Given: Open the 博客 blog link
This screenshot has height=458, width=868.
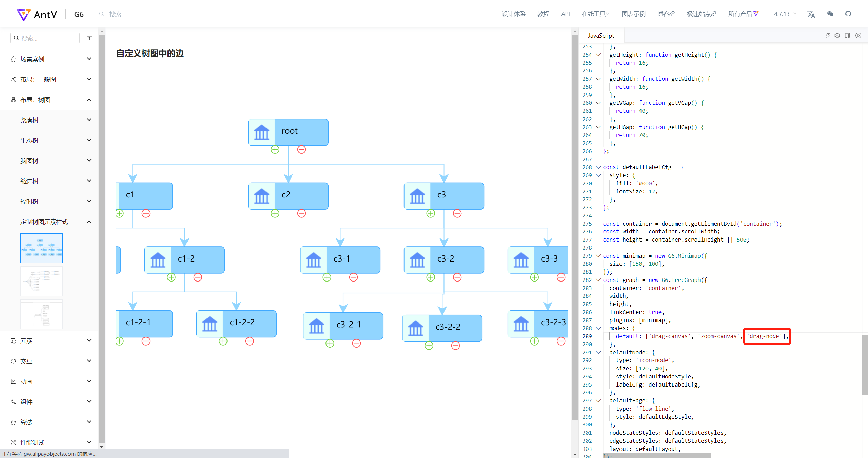Looking at the screenshot, I should (665, 14).
